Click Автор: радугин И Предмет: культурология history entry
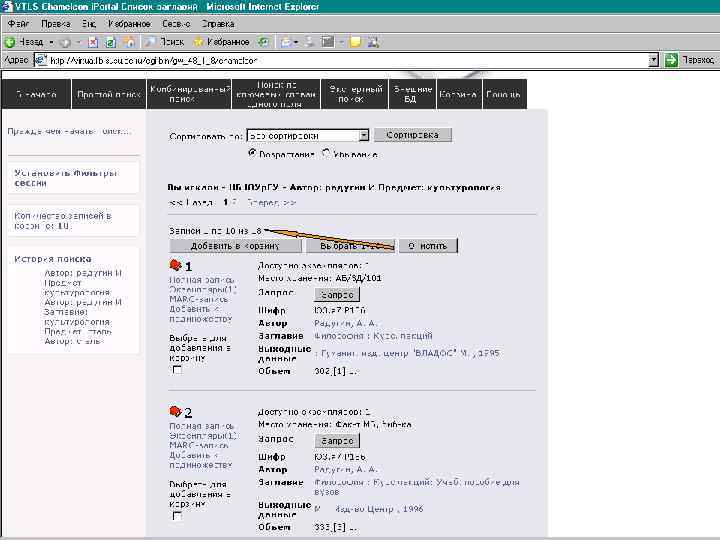This screenshot has width=720, height=540. click(x=83, y=282)
